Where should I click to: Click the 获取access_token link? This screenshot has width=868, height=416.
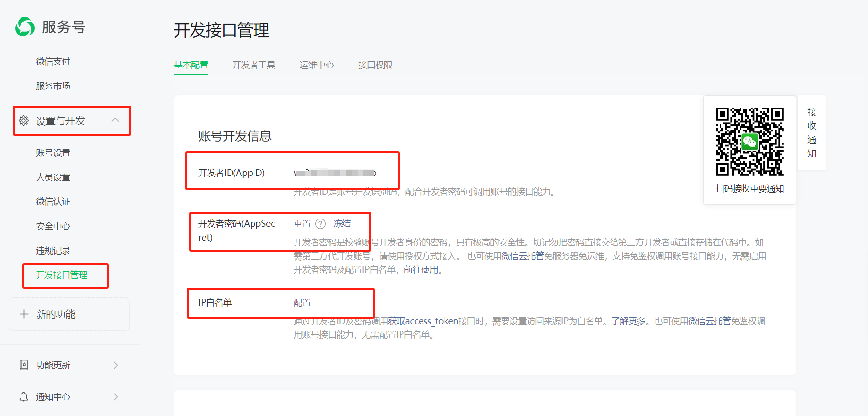[423, 321]
